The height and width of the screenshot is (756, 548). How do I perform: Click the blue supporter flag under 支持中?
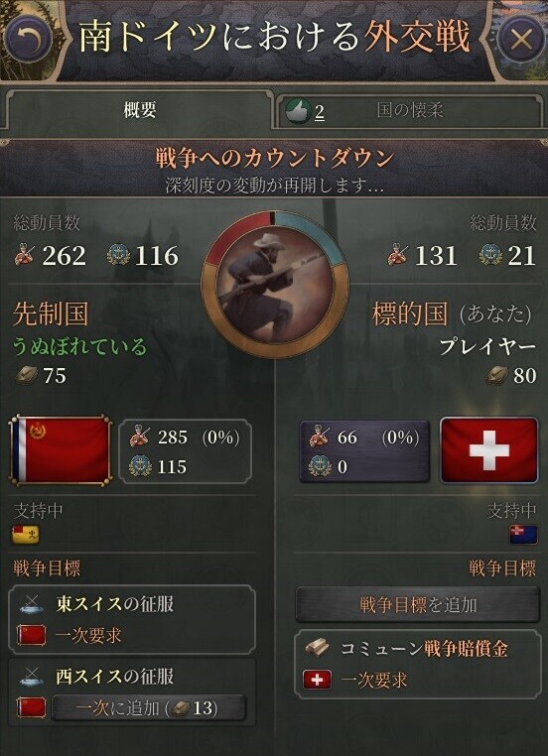[x=523, y=535]
